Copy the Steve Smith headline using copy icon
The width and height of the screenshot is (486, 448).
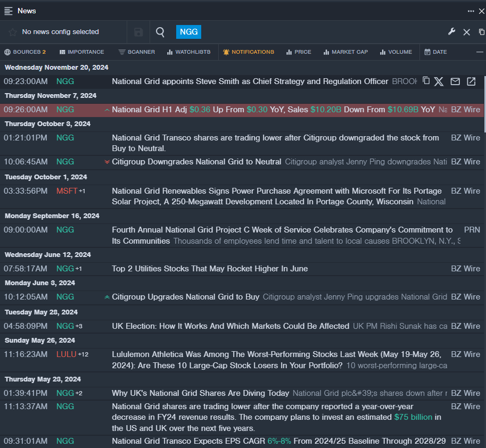pyautogui.click(x=426, y=81)
